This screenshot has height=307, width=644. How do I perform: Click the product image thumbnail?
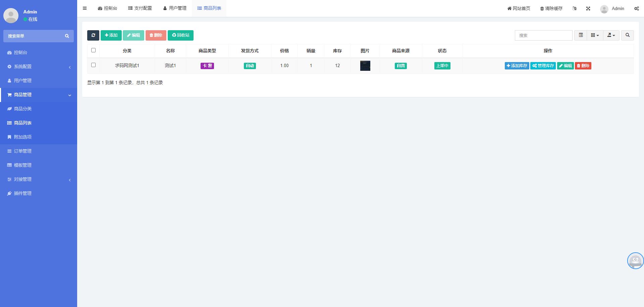365,66
